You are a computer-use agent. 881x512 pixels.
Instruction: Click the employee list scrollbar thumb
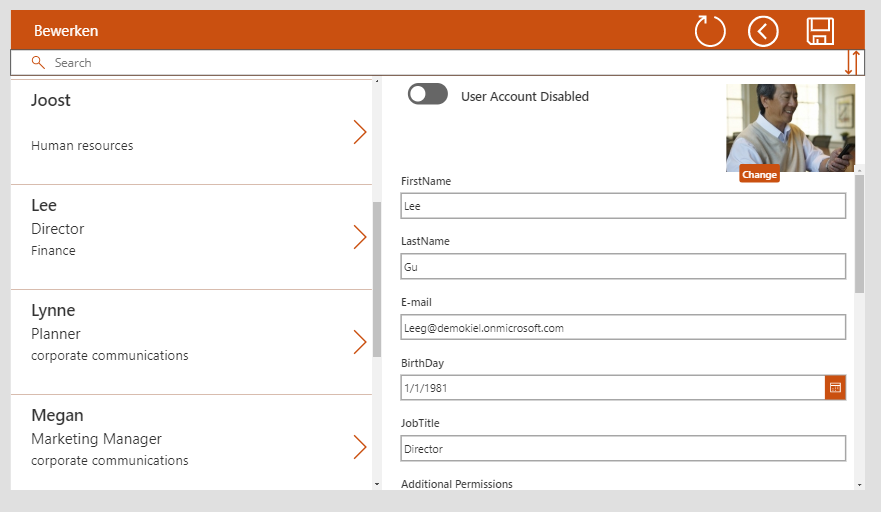coord(376,279)
